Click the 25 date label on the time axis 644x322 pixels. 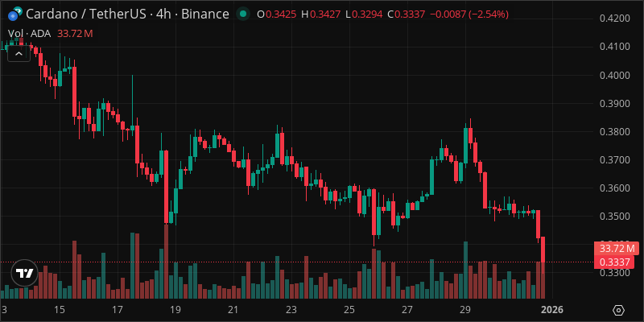[349, 309]
